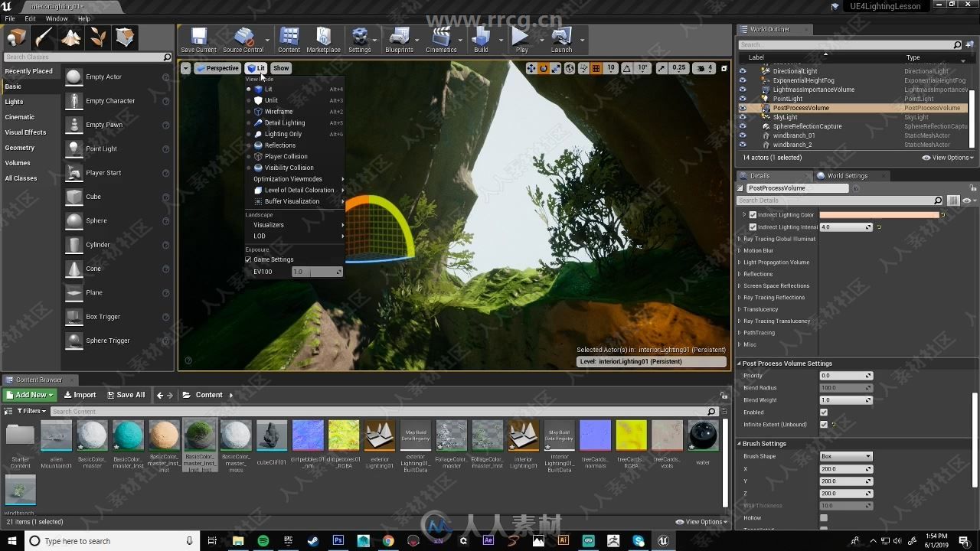The width and height of the screenshot is (980, 551).
Task: Start Play with the toolbar Play icon
Action: 521,40
